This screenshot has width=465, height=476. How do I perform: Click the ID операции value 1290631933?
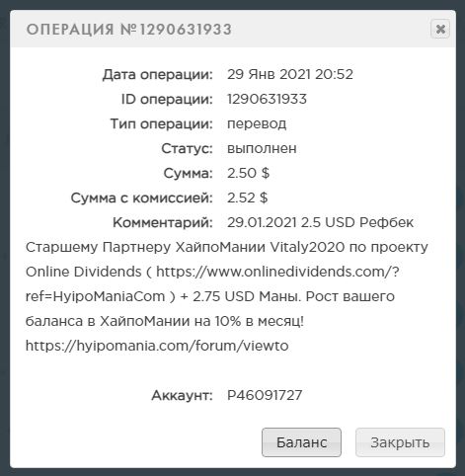pos(267,99)
